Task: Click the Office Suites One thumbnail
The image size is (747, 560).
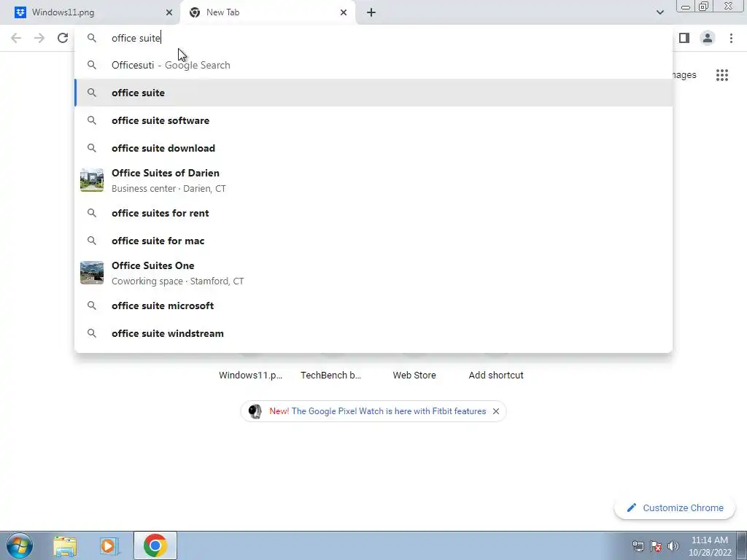Action: pos(92,273)
